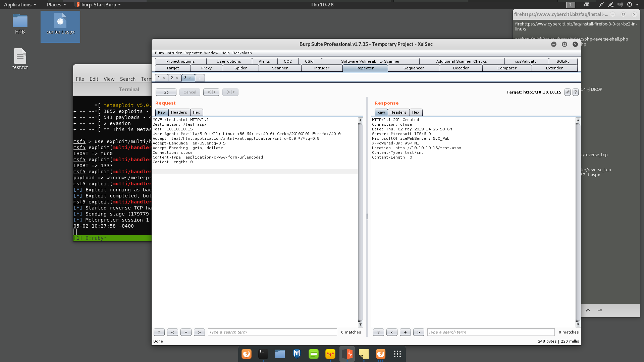Click the Firefox dock icon with three running dots

tap(381, 354)
